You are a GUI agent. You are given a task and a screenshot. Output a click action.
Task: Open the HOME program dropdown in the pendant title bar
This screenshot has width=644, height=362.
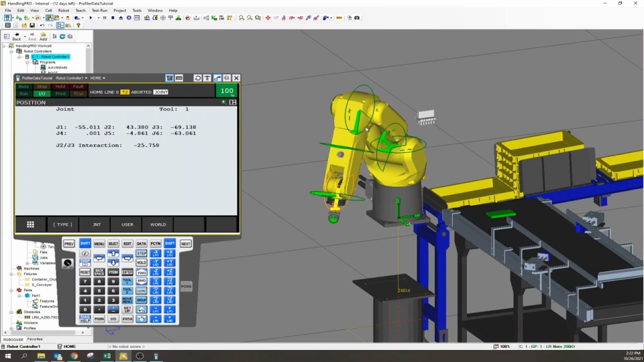pyautogui.click(x=98, y=78)
